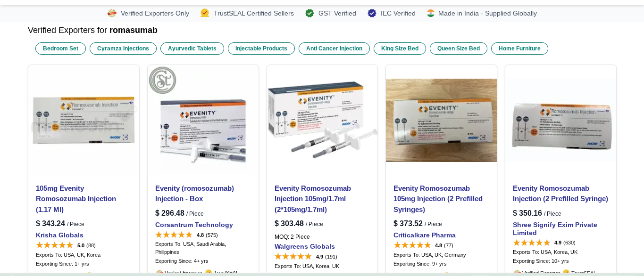Click Krisha Globals star rating
Screen dimensions: 644x276
pos(55,245)
